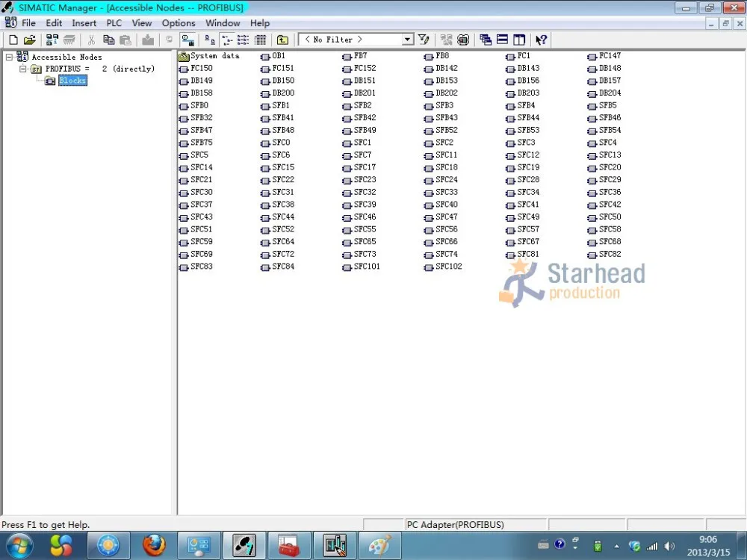
Task: Click the Paste clipboard icon
Action: pos(125,40)
